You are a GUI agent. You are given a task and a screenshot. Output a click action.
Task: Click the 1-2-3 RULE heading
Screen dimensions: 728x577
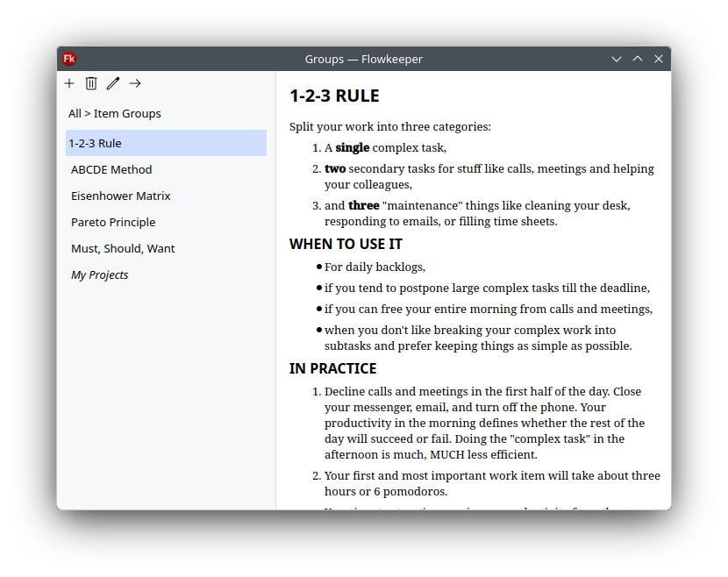point(334,96)
